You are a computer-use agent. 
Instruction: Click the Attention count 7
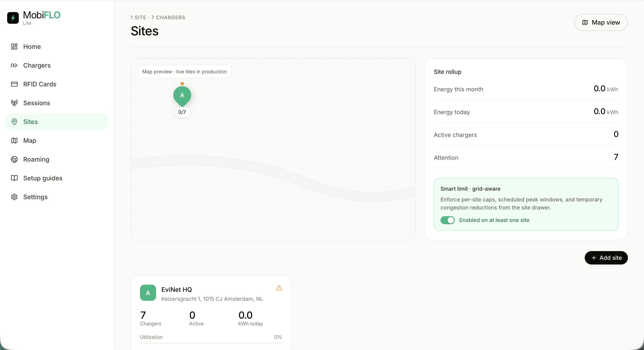tap(616, 157)
